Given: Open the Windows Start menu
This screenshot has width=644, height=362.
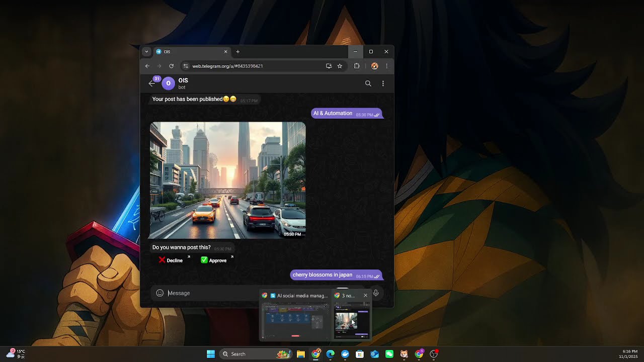Looking at the screenshot, I should click(211, 354).
